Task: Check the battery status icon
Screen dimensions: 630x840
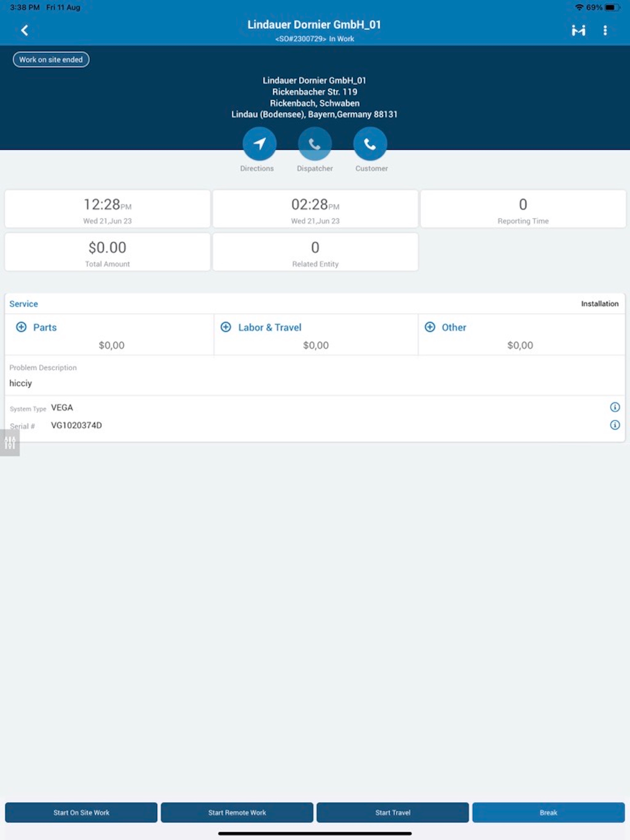Action: 612,7
